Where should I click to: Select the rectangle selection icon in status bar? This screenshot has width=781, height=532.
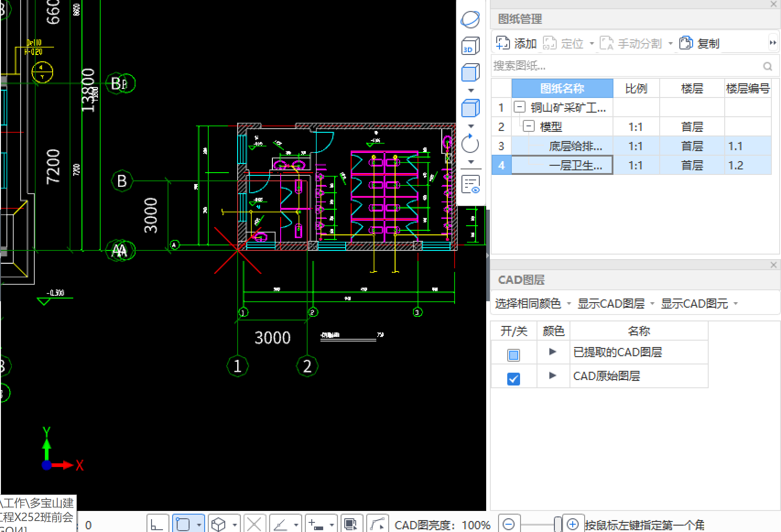pos(183,524)
